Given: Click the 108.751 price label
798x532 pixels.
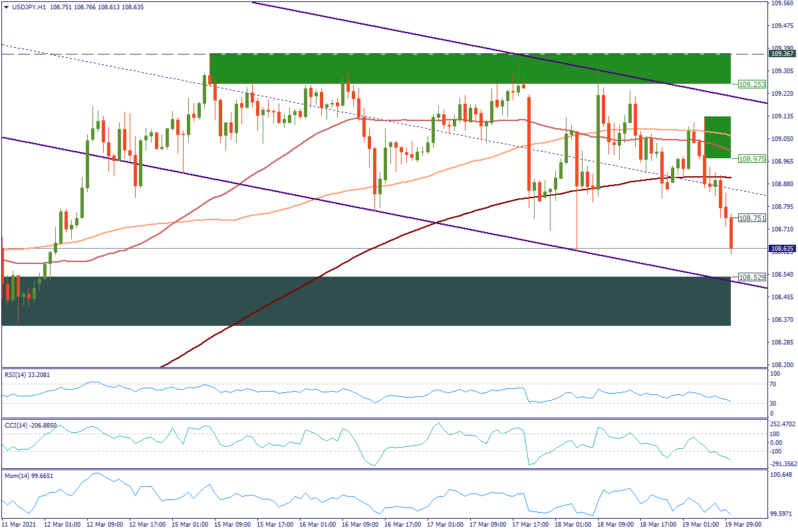Looking at the screenshot, I should pyautogui.click(x=751, y=217).
